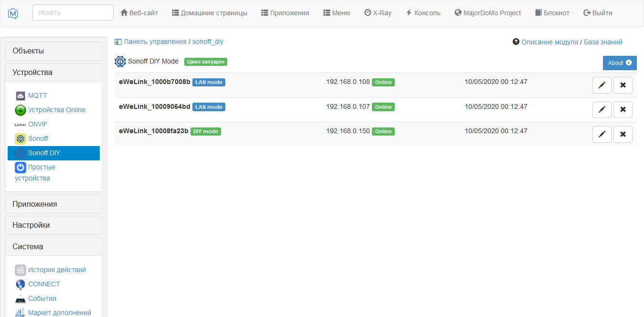The width and height of the screenshot is (644, 317).
Task: Open Описание модуля link
Action: coord(549,42)
